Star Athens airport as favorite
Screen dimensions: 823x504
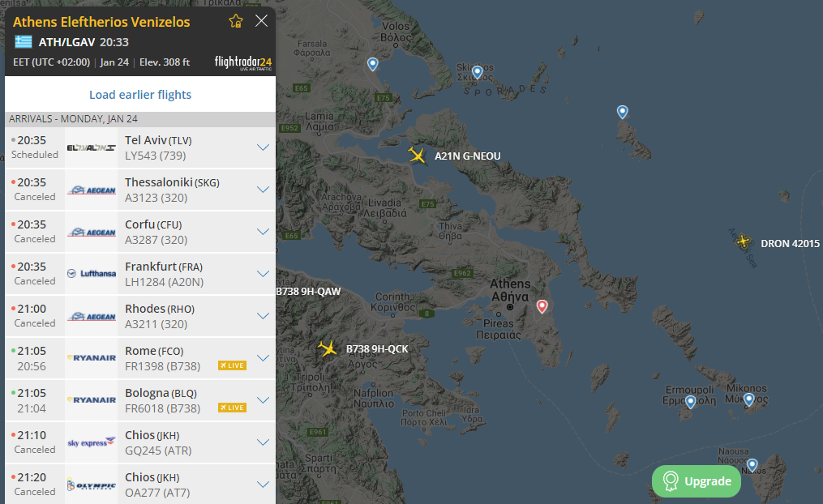pos(236,21)
